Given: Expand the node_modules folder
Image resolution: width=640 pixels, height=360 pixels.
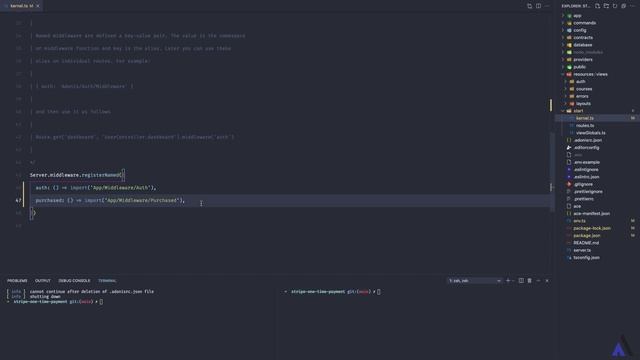Looking at the screenshot, I should (588, 52).
